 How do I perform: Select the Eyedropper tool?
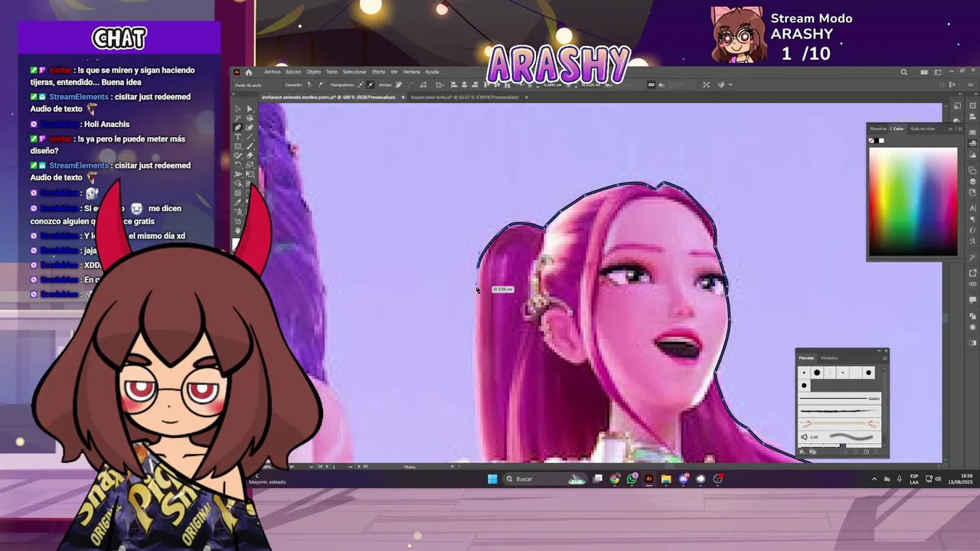[237, 202]
